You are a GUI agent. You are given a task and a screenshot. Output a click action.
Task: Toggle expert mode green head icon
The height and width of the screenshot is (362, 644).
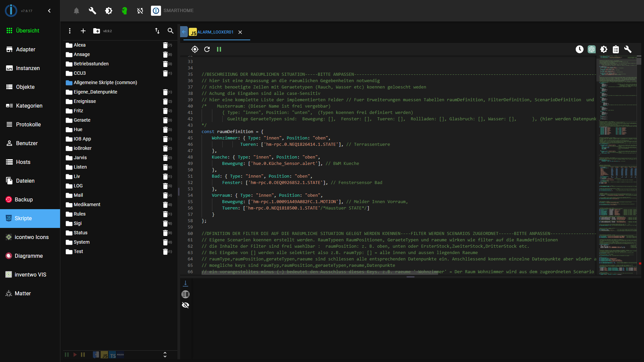click(x=124, y=11)
